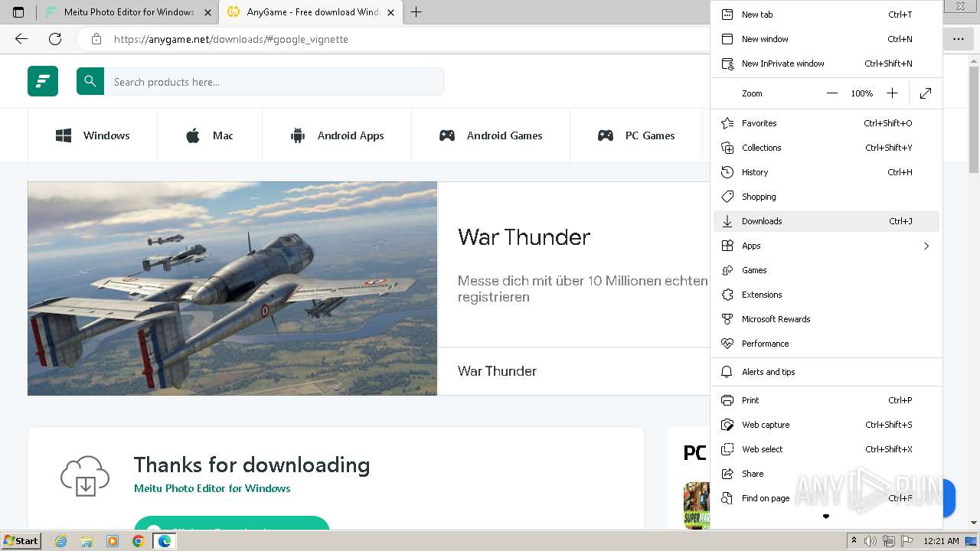
Task: Open Find on page entry
Action: coord(826,498)
